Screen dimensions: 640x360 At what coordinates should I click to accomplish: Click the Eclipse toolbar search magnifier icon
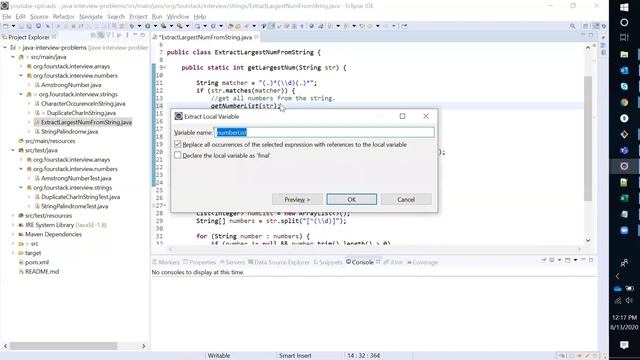[x=573, y=26]
